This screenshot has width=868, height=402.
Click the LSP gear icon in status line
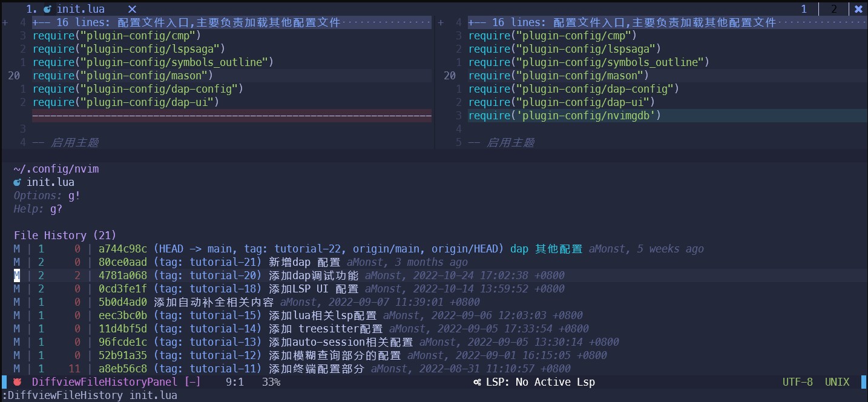point(477,382)
